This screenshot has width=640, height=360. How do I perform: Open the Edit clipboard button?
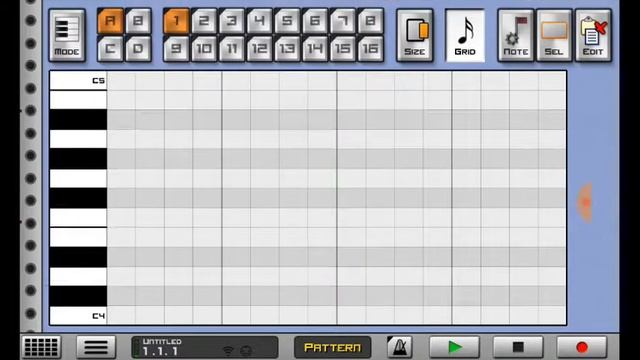click(593, 36)
